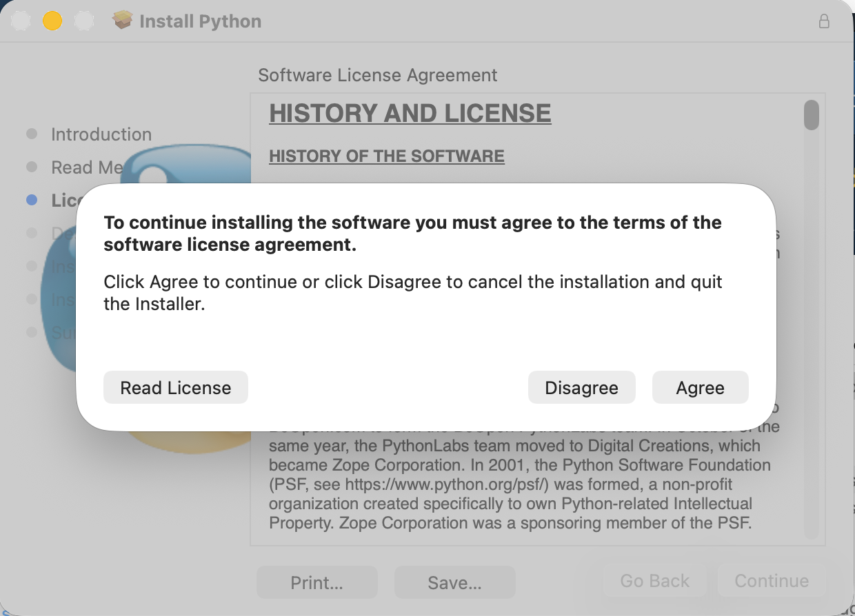The width and height of the screenshot is (855, 616).
Task: Click the package icon beside Install Python
Action: coord(123,21)
